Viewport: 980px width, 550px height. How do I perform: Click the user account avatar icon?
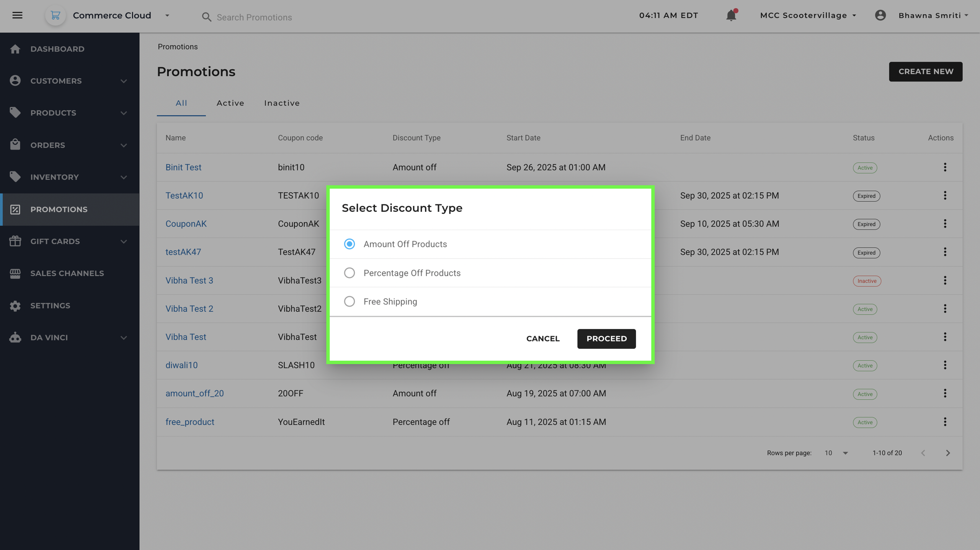point(880,15)
